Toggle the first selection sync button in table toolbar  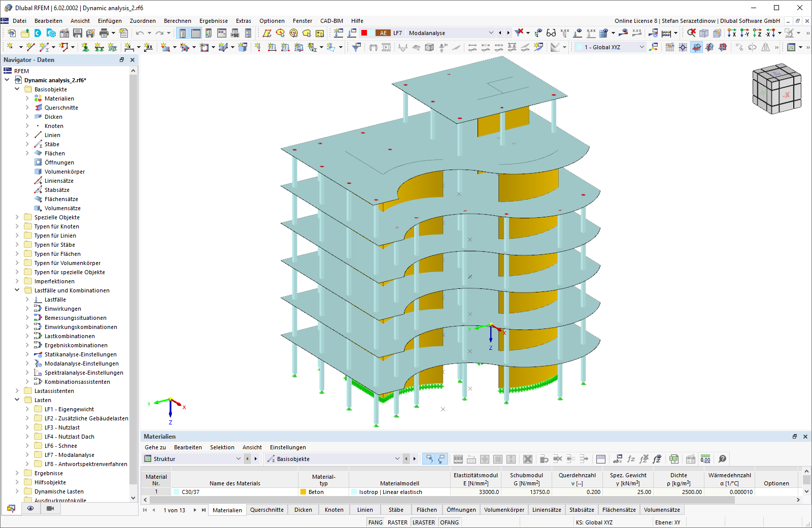429,459
